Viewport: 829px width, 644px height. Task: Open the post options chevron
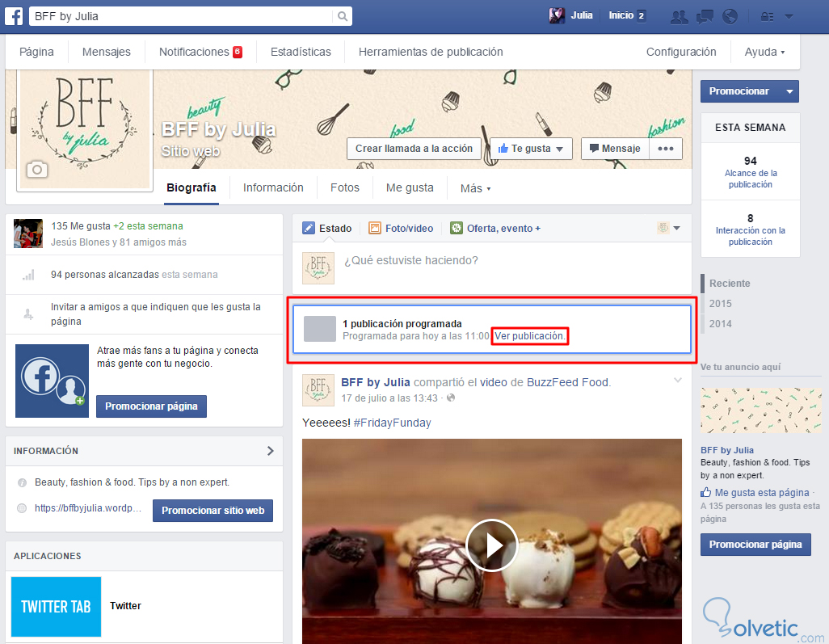tap(678, 380)
